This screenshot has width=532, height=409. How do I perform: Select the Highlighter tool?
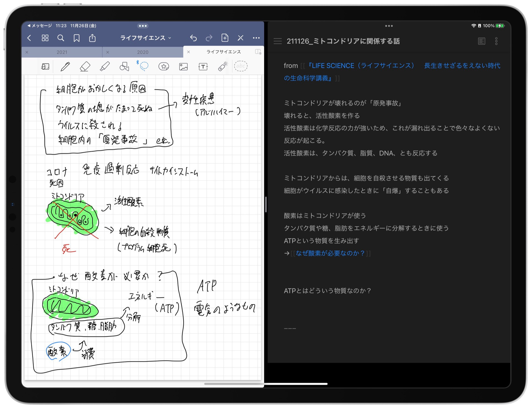coord(105,66)
